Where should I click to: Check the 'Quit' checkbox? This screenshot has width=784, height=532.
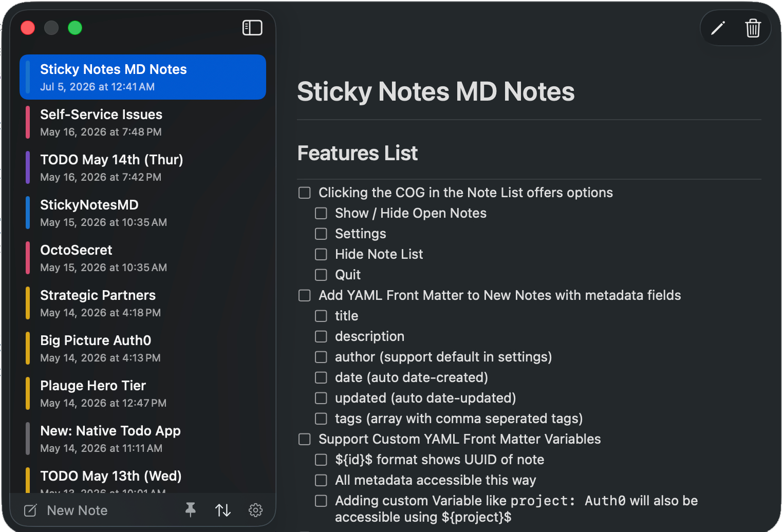pos(321,275)
